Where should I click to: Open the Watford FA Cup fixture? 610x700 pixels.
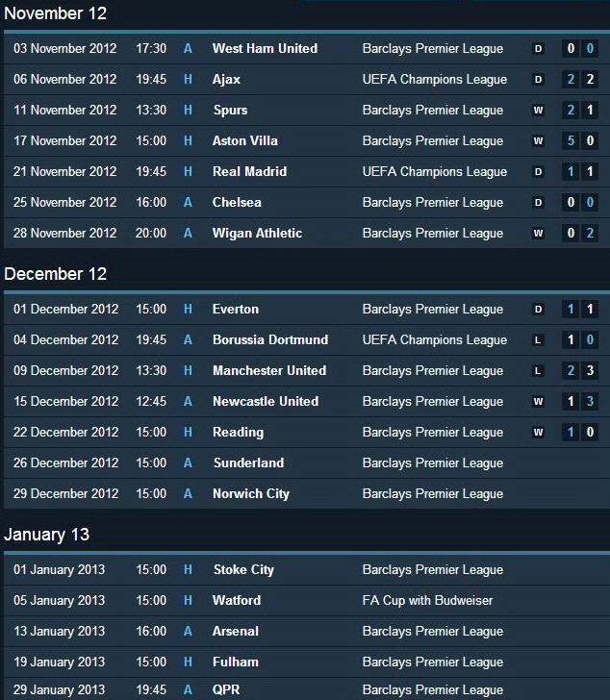(x=305, y=601)
